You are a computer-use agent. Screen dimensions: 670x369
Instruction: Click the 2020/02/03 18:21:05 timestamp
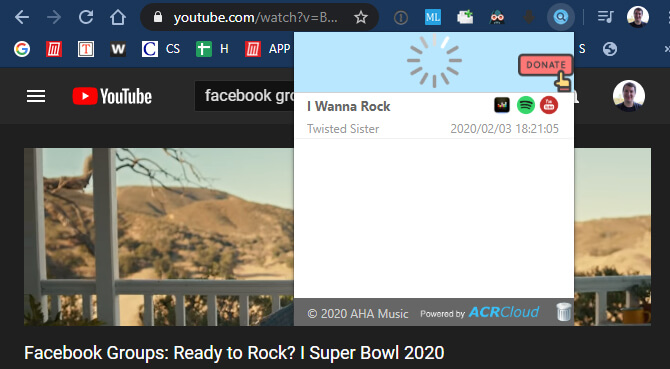coord(505,129)
